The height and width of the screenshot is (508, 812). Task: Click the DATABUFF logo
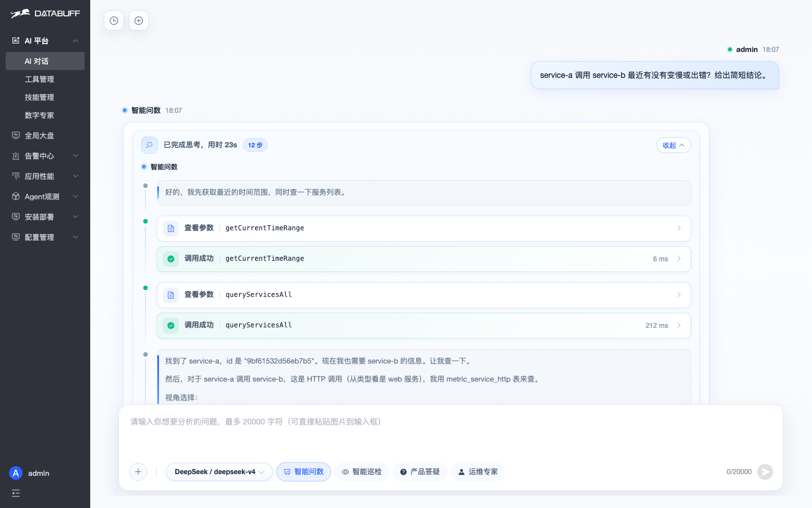(x=45, y=14)
